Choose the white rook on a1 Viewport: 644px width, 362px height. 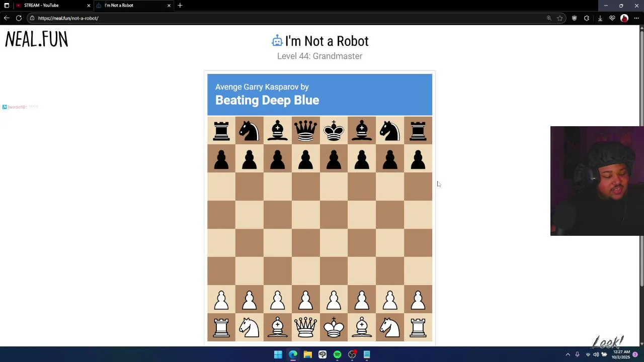coord(221,328)
